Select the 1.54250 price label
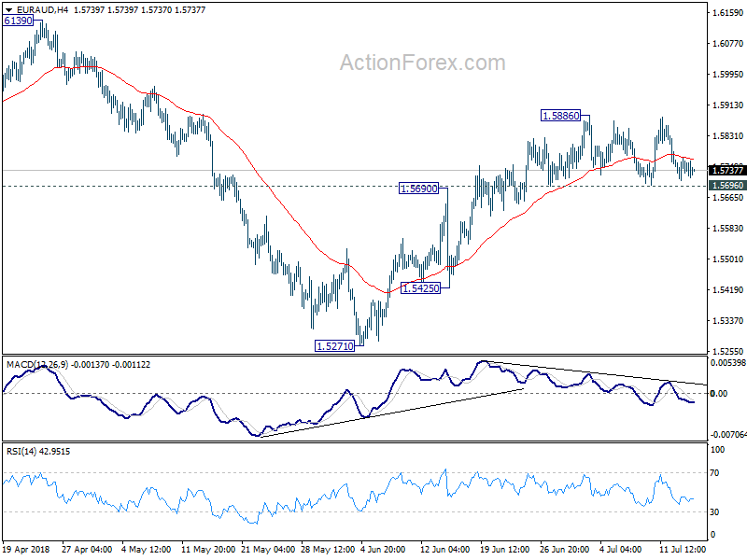Image resolution: width=747 pixels, height=560 pixels. point(420,288)
